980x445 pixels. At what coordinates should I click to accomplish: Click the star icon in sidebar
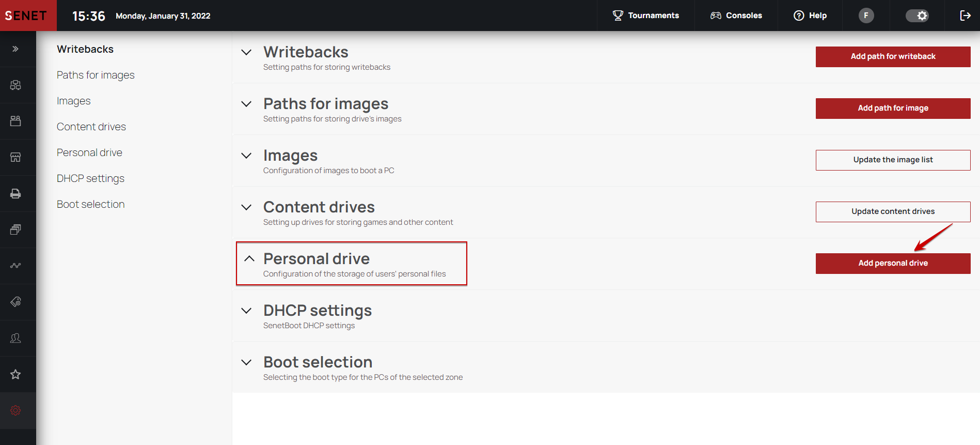coord(15,374)
